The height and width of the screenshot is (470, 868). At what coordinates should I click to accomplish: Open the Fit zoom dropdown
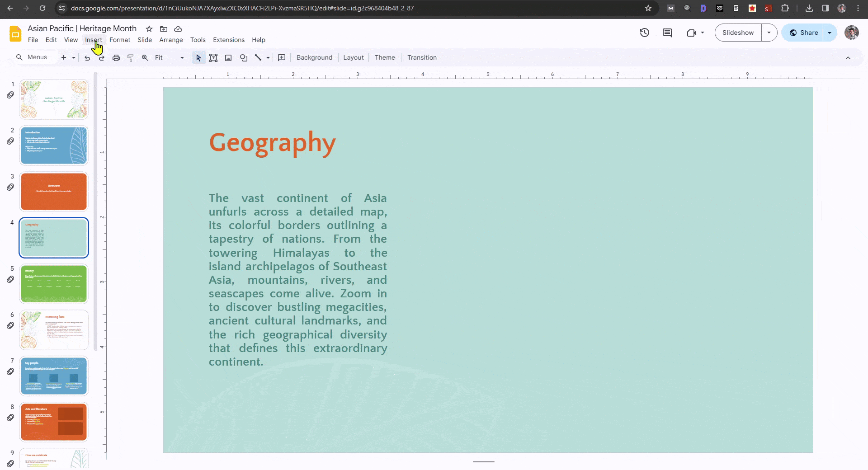pos(182,57)
